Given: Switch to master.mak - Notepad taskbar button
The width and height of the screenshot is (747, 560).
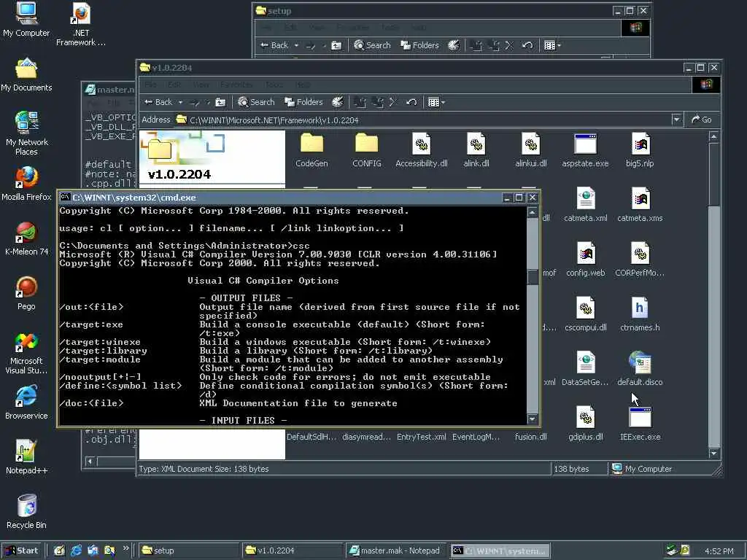Looking at the screenshot, I should [395, 551].
